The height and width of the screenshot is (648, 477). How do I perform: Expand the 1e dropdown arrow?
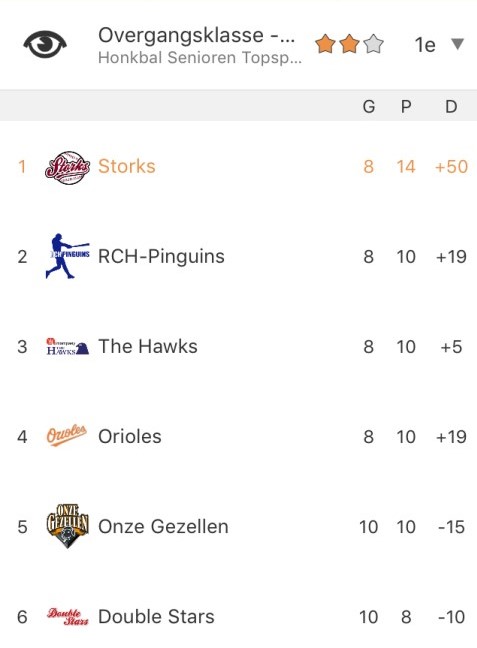point(458,44)
